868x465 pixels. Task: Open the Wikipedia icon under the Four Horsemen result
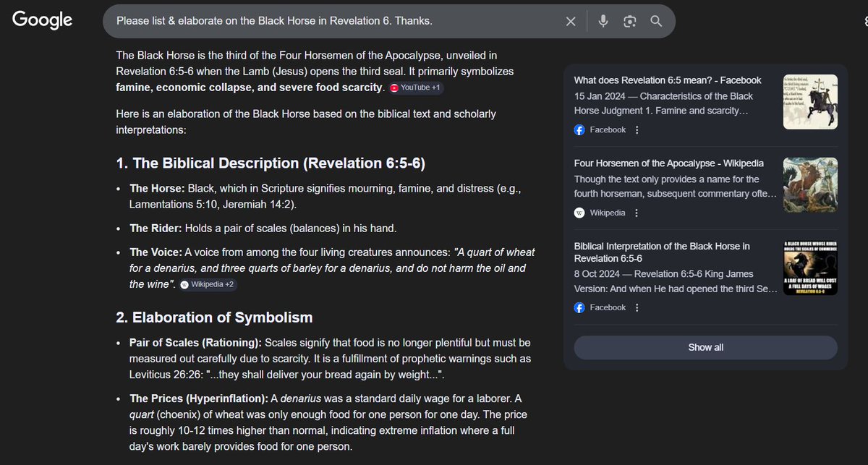click(x=579, y=213)
